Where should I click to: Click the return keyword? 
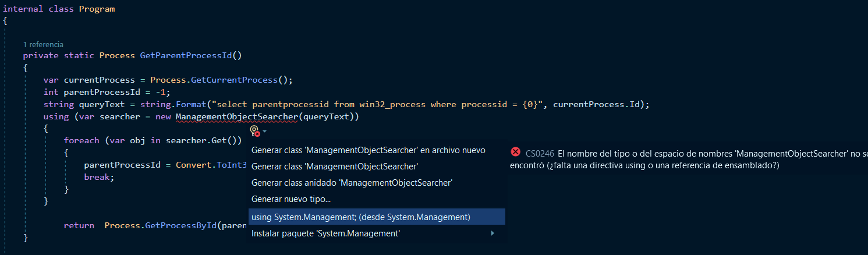click(x=79, y=225)
